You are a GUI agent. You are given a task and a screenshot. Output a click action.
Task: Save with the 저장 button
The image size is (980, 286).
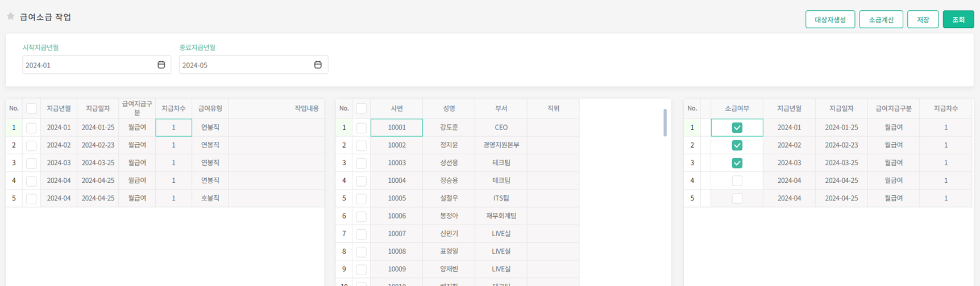point(923,19)
